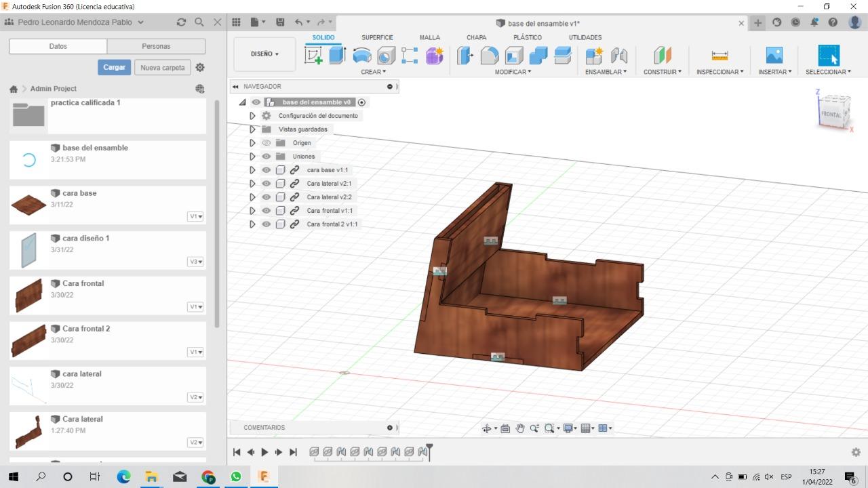Image resolution: width=868 pixels, height=488 pixels.
Task: Click the Nueva carpeta button
Action: (163, 68)
